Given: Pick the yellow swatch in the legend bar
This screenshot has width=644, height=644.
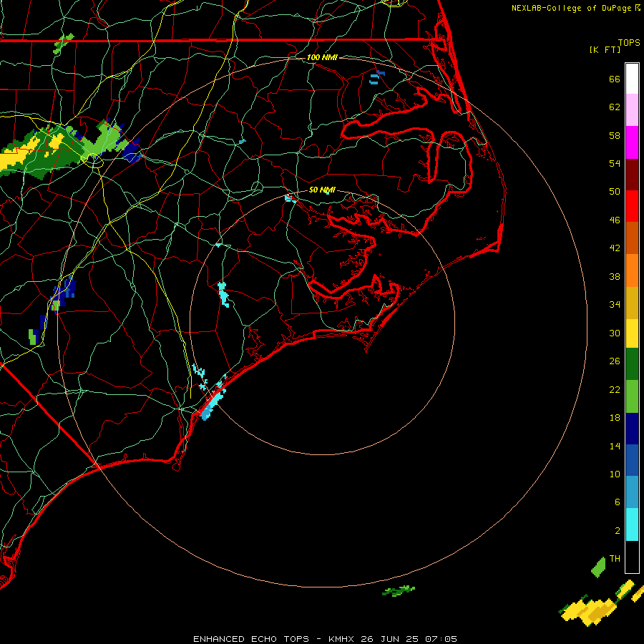Looking at the screenshot, I should pos(632,333).
